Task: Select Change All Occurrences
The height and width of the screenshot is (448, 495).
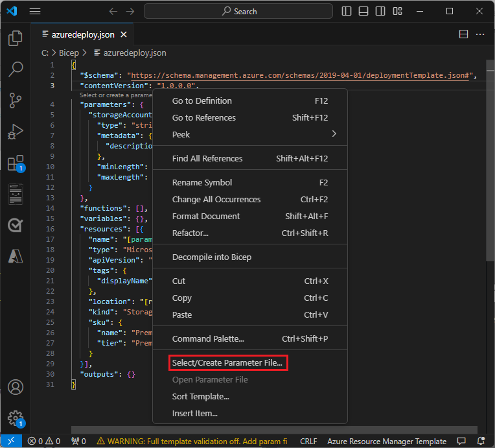Action: (250, 199)
